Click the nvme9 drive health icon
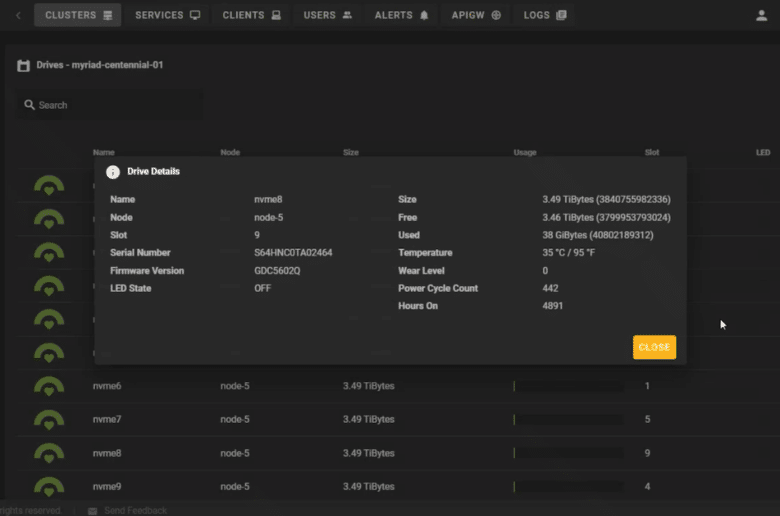780x516 pixels. [49, 487]
